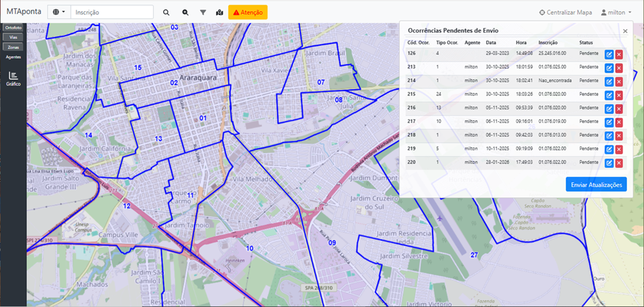Image resolution: width=644 pixels, height=307 pixels.
Task: Open the Gráfico chart icon
Action: [x=13, y=79]
